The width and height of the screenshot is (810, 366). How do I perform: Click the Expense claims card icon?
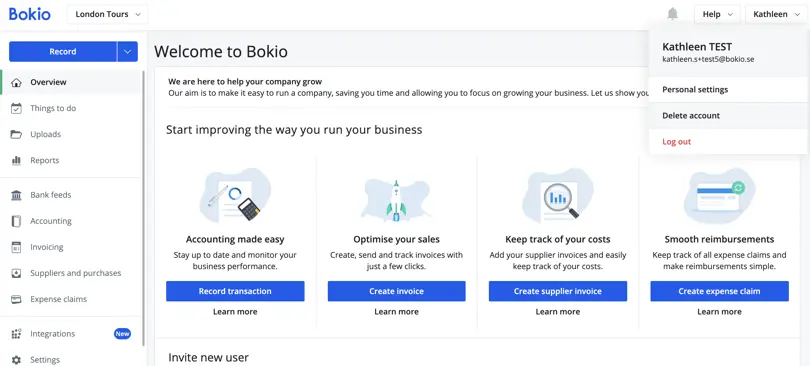[x=17, y=299]
